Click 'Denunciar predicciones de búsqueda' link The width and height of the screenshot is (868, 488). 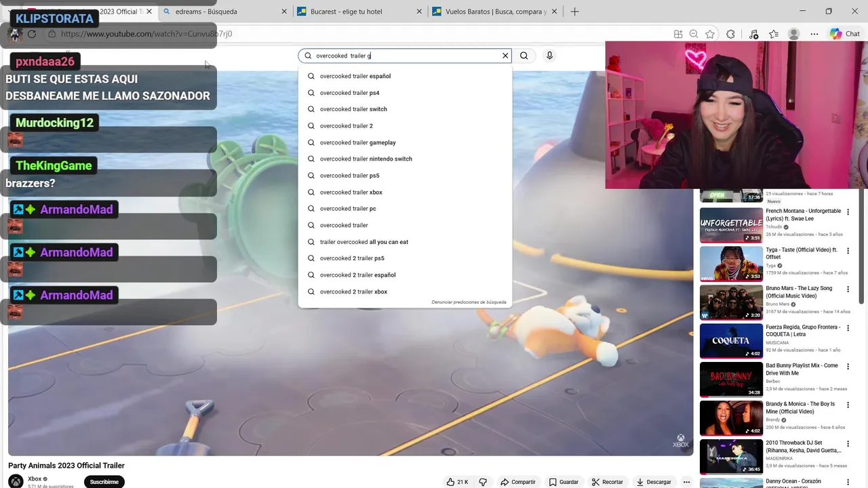[469, 302]
